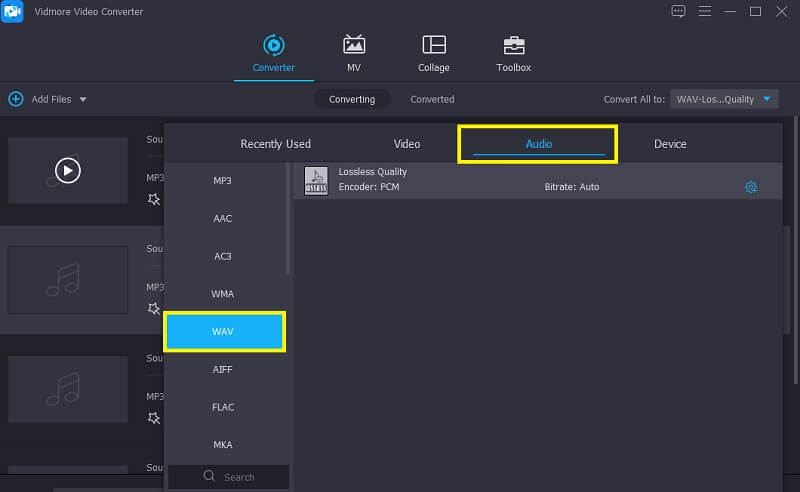Select the Lossless Quality preset row
The image size is (800, 492).
tap(520, 180)
